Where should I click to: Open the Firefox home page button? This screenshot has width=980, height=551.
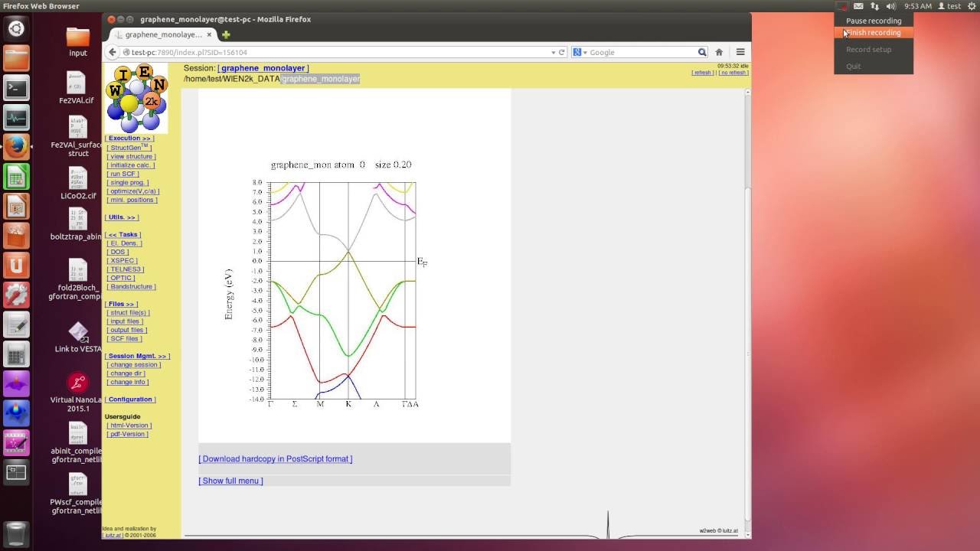coord(719,52)
